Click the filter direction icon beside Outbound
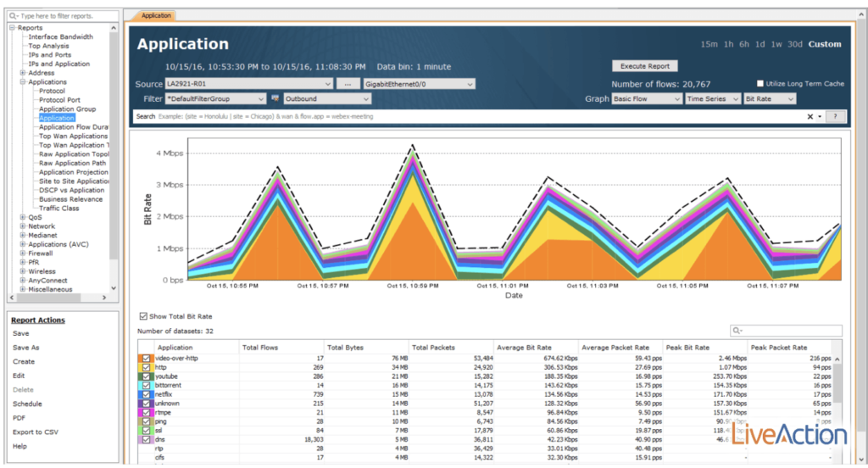Screen dimensions: 868x468 (275, 99)
